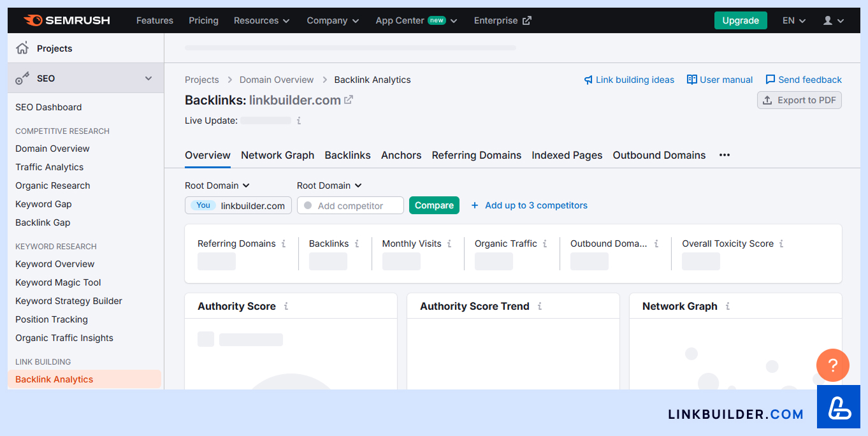This screenshot has height=436, width=868.
Task: Open Keyword Overview in the sidebar
Action: (x=55, y=264)
